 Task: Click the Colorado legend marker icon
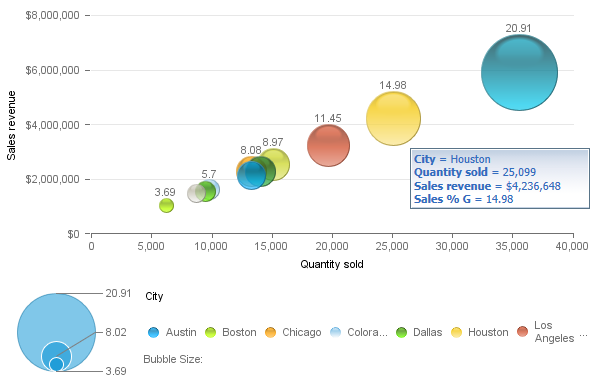point(335,332)
